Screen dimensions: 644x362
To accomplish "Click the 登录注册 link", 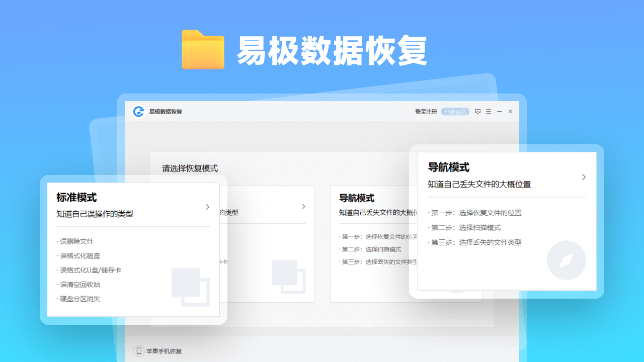I will tap(426, 112).
